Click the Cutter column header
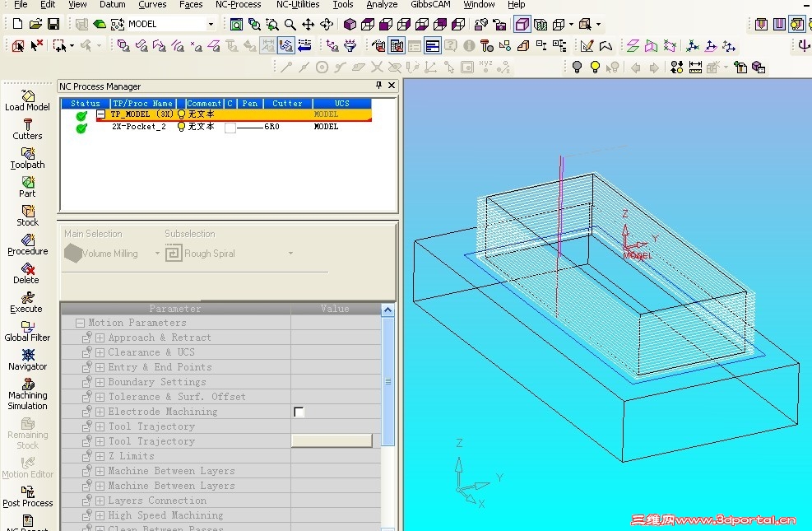The height and width of the screenshot is (531, 812). click(287, 103)
